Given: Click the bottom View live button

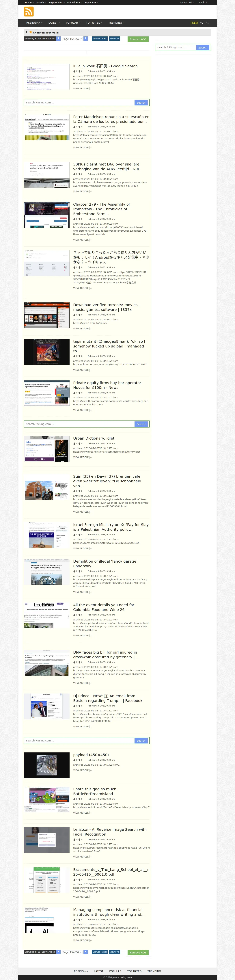Looking at the screenshot, I should click(114, 952).
